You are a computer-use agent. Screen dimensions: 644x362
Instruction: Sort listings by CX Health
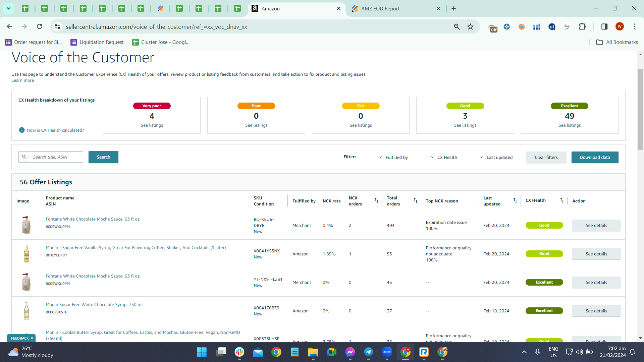tap(562, 200)
